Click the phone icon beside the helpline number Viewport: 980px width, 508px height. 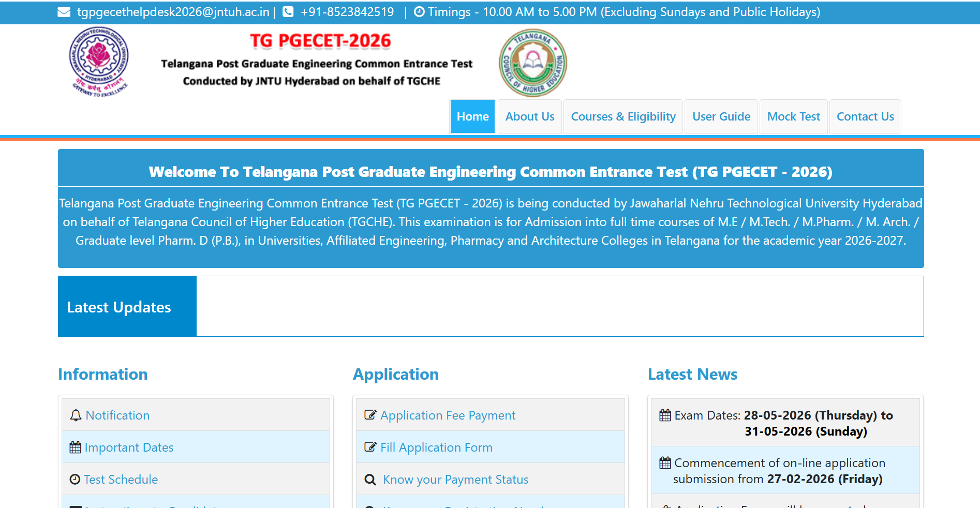288,11
